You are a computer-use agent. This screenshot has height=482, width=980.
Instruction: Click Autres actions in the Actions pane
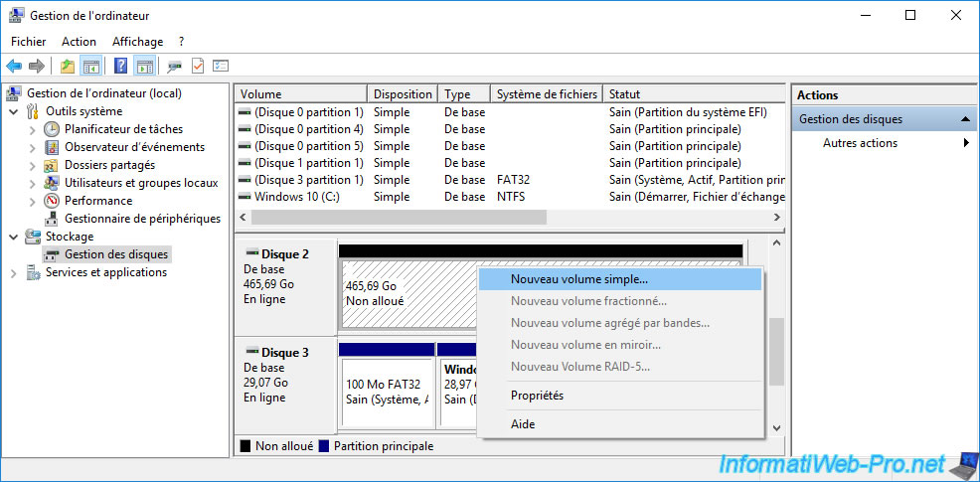pos(859,143)
